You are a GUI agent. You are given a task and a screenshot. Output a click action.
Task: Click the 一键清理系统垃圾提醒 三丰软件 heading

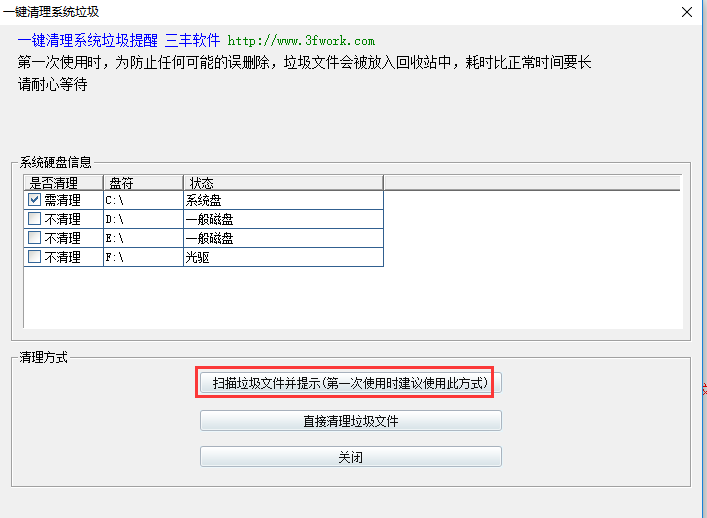click(x=119, y=41)
